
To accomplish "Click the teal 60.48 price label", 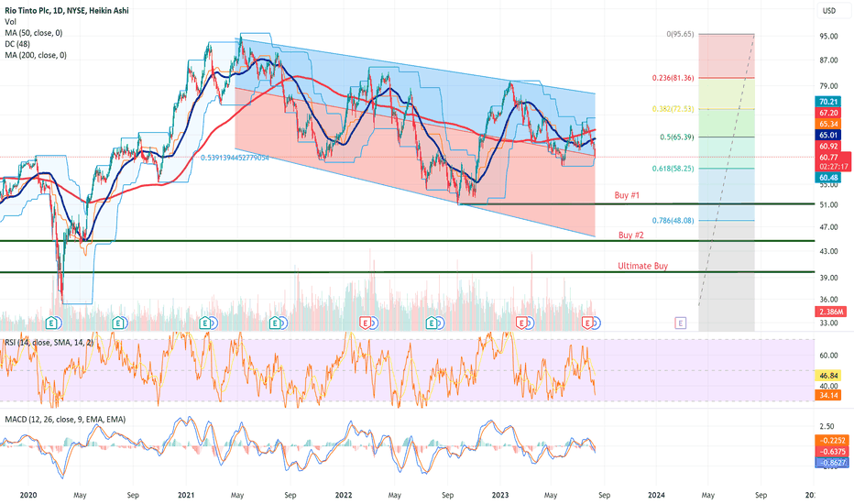I will [x=827, y=178].
